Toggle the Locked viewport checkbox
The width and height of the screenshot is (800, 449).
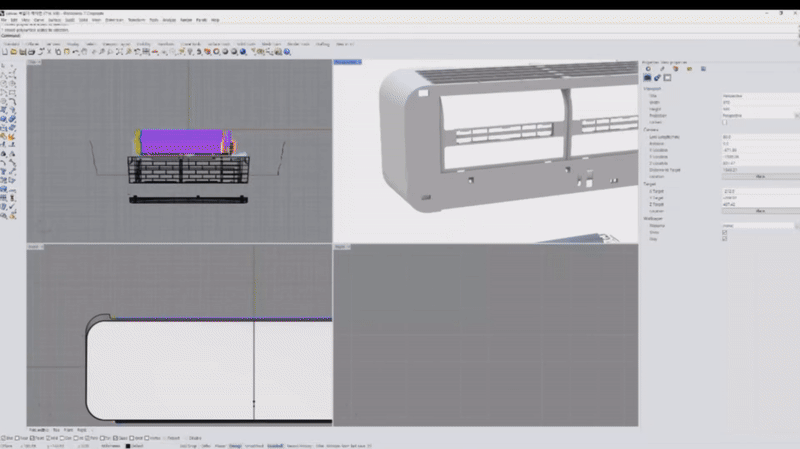(x=724, y=122)
